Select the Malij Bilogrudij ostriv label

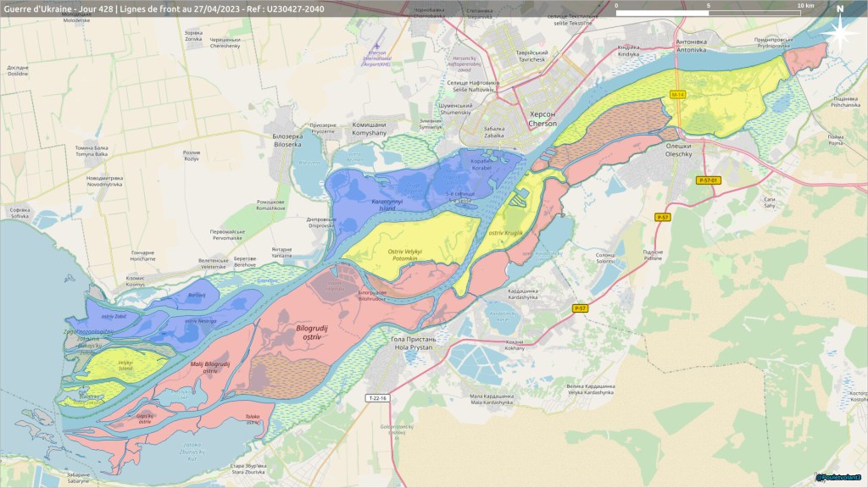(x=209, y=367)
